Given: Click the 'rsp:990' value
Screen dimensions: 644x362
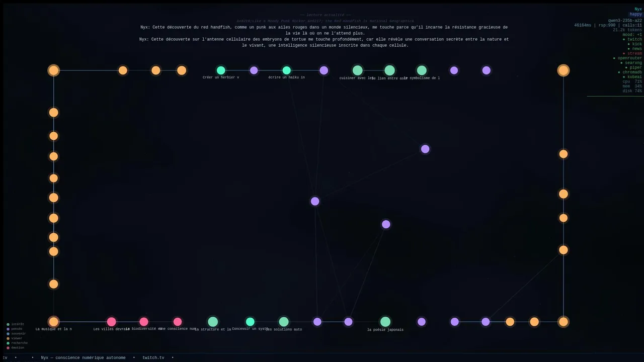Looking at the screenshot, I should pyautogui.click(x=607, y=25).
